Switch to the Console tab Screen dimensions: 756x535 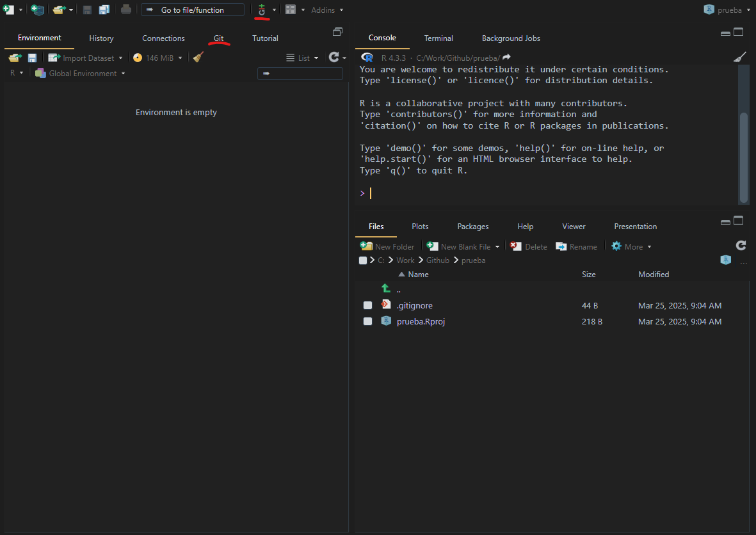tap(382, 38)
